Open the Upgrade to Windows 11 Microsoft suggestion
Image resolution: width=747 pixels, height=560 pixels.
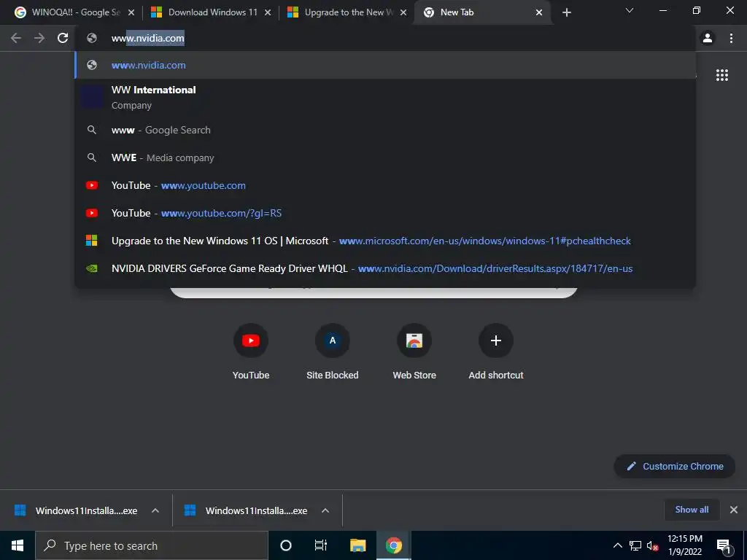pos(385,241)
